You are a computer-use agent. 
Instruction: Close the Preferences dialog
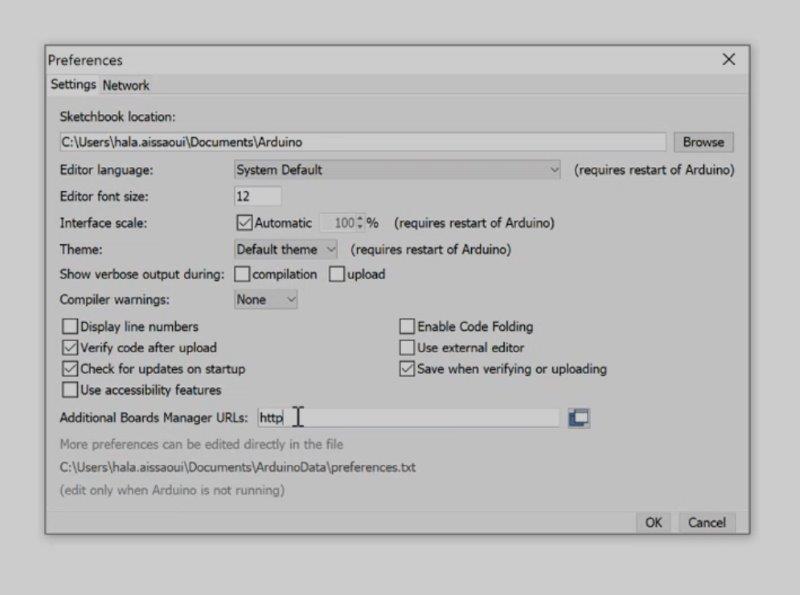point(729,60)
